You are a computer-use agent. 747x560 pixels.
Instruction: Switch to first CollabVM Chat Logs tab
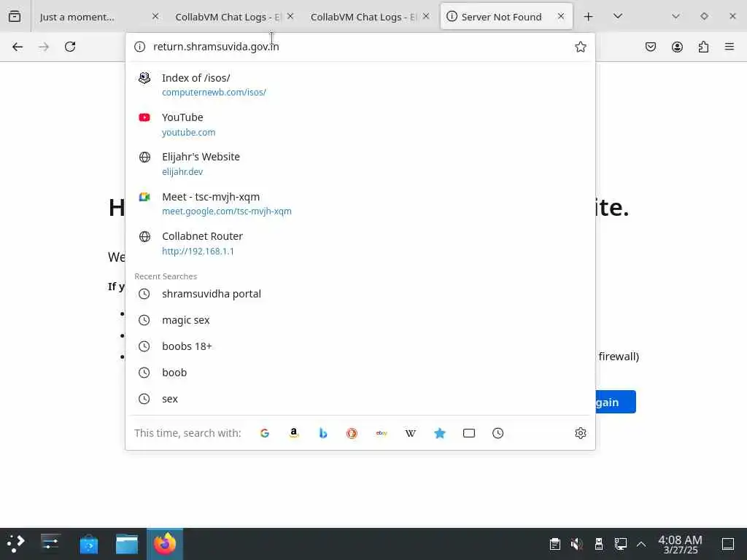(234, 17)
